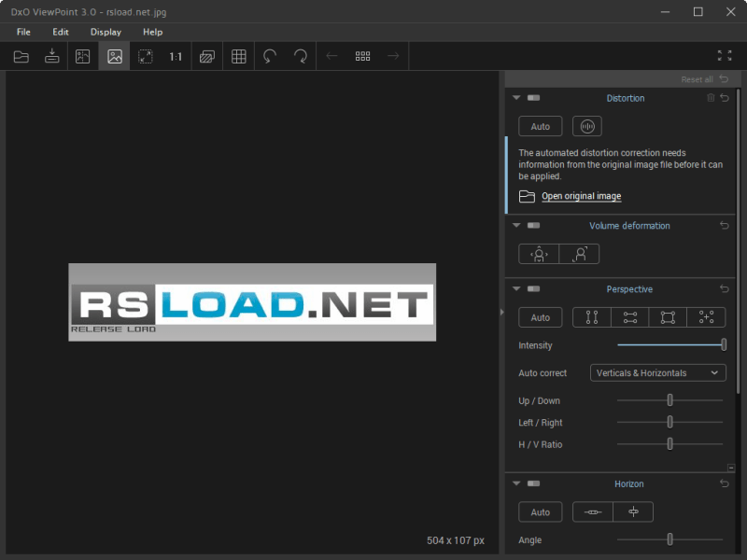Click the Open original image link
Viewport: 747px width, 560px height.
pos(581,196)
